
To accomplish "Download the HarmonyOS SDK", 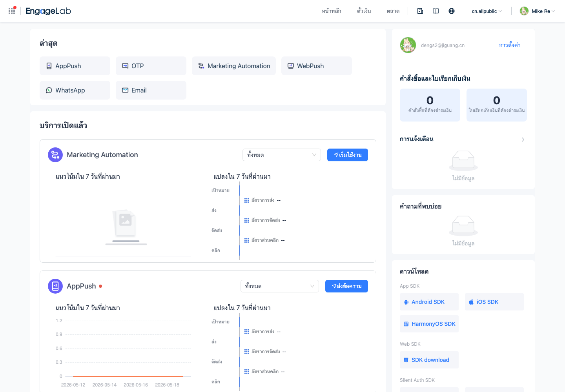I will (x=429, y=324).
